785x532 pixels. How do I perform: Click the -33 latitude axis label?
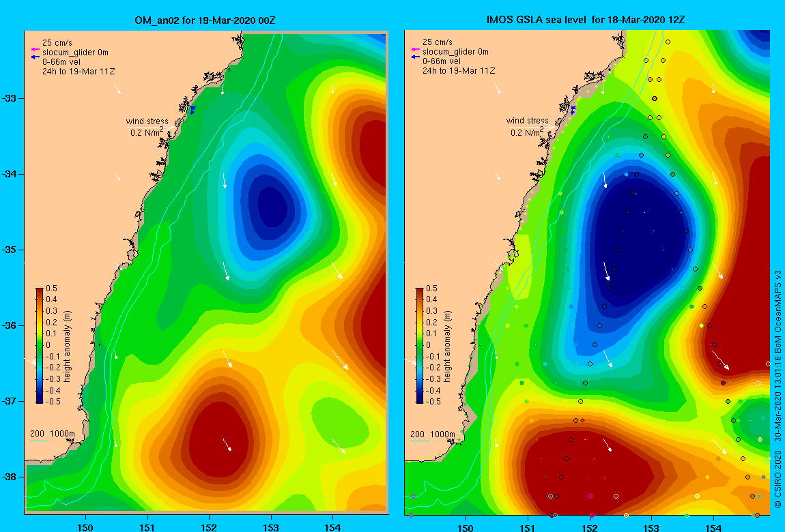(x=10, y=98)
